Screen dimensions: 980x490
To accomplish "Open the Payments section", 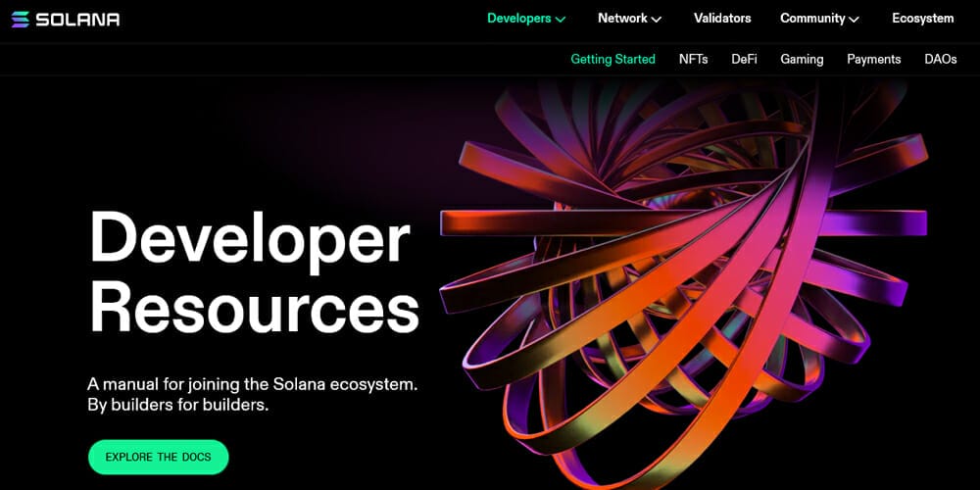I will 874,60.
